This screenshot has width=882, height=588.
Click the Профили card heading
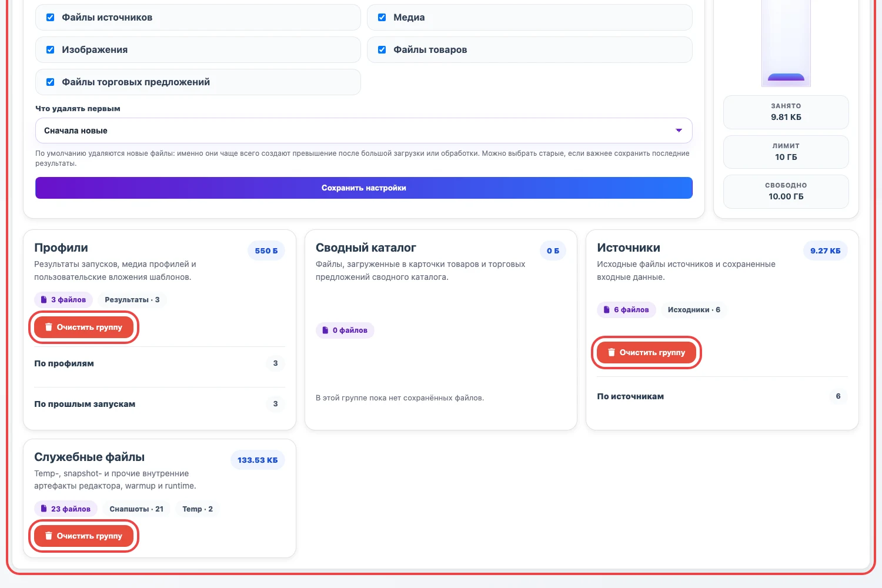coord(61,248)
